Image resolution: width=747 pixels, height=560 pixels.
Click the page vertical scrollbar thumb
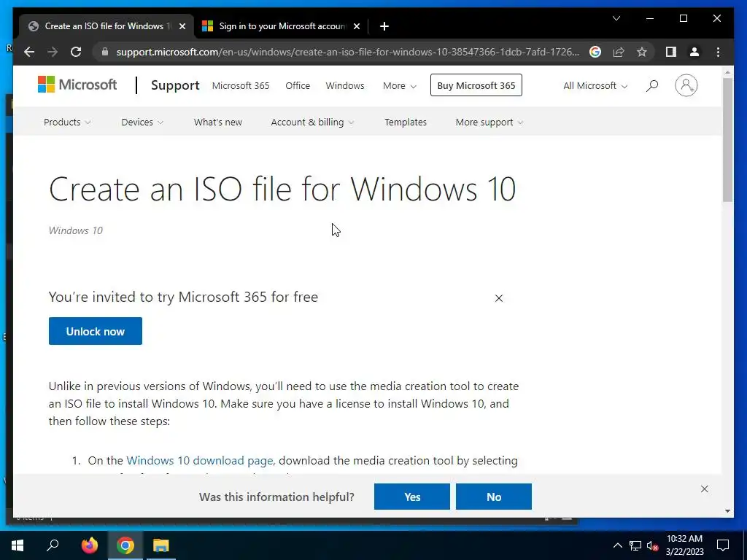point(727,139)
